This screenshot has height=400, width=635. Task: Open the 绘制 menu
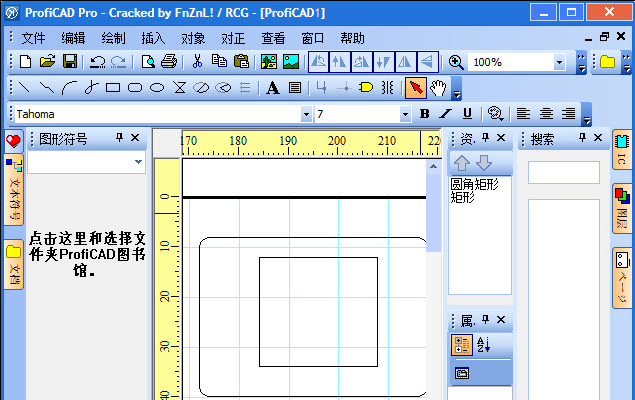pos(114,38)
